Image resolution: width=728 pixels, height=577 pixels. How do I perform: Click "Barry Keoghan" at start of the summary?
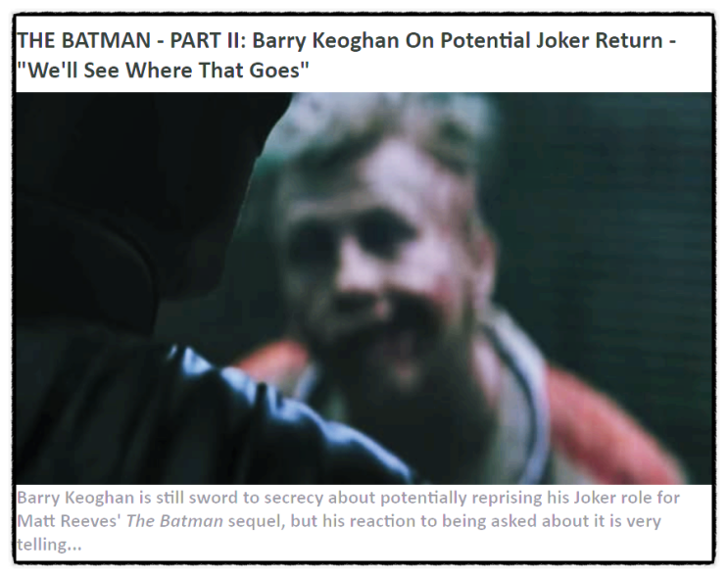coord(75,498)
